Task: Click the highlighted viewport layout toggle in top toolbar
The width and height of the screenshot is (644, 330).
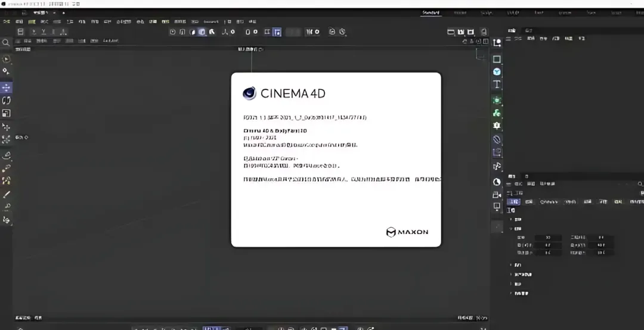Action: point(277,32)
